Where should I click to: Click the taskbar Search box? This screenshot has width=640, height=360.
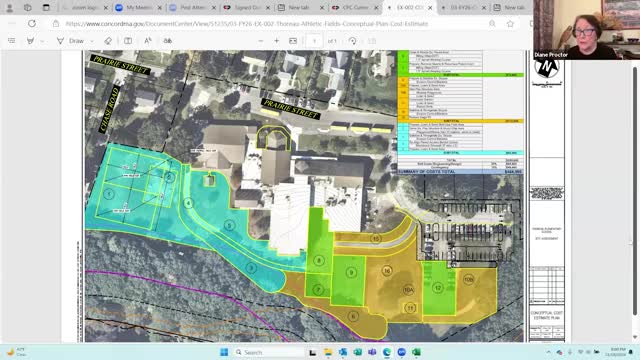tap(268, 352)
